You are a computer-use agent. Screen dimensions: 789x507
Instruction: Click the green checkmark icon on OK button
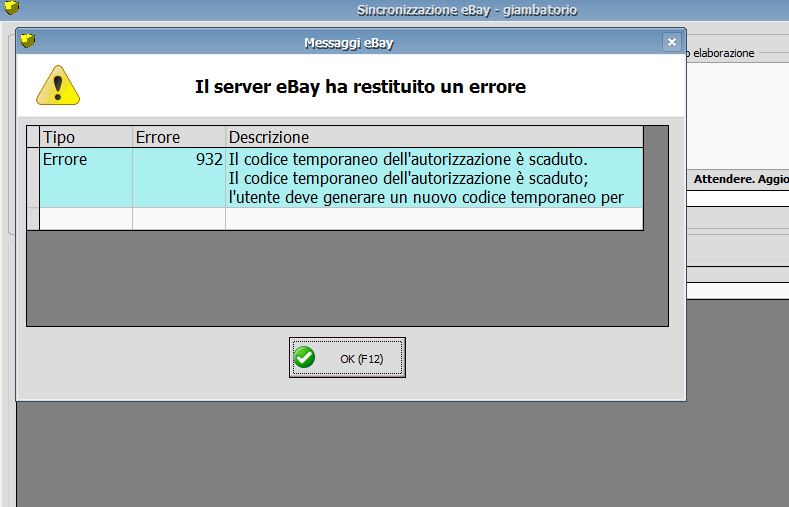304,358
